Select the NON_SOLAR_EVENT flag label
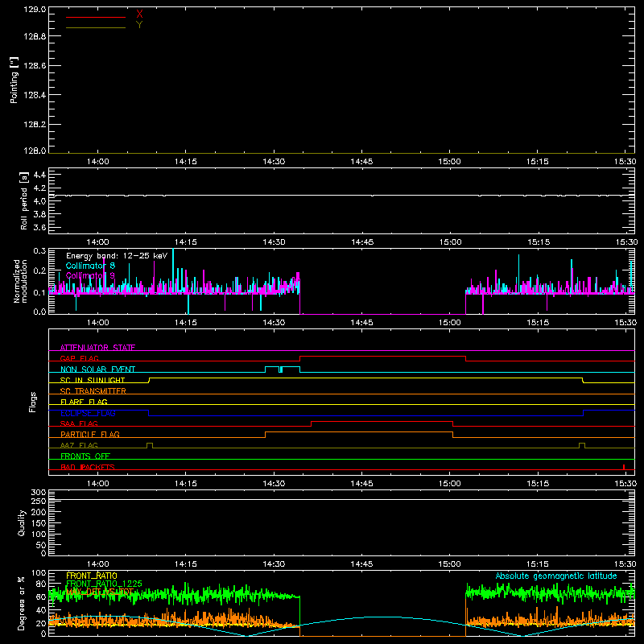 click(x=97, y=369)
